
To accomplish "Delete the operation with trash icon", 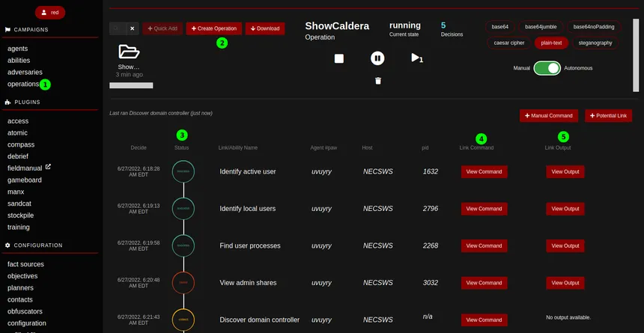I will [377, 81].
